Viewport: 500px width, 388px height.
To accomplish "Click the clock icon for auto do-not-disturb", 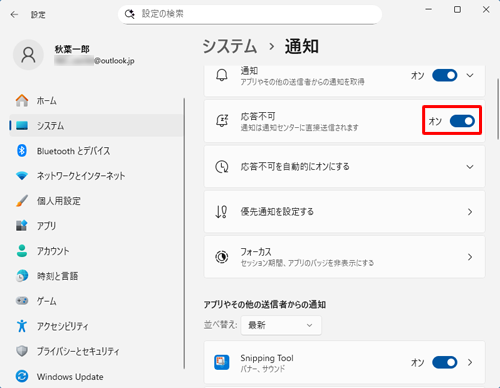I will (222, 166).
